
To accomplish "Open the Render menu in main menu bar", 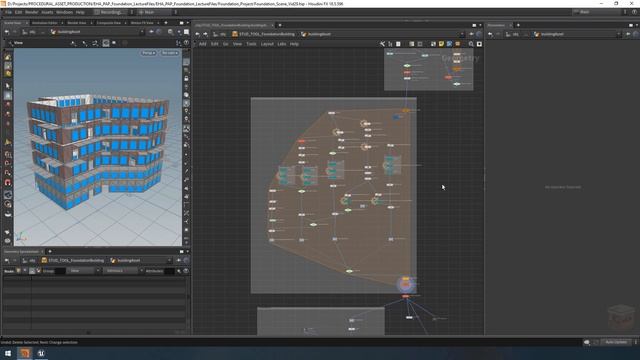I will [x=31, y=12].
